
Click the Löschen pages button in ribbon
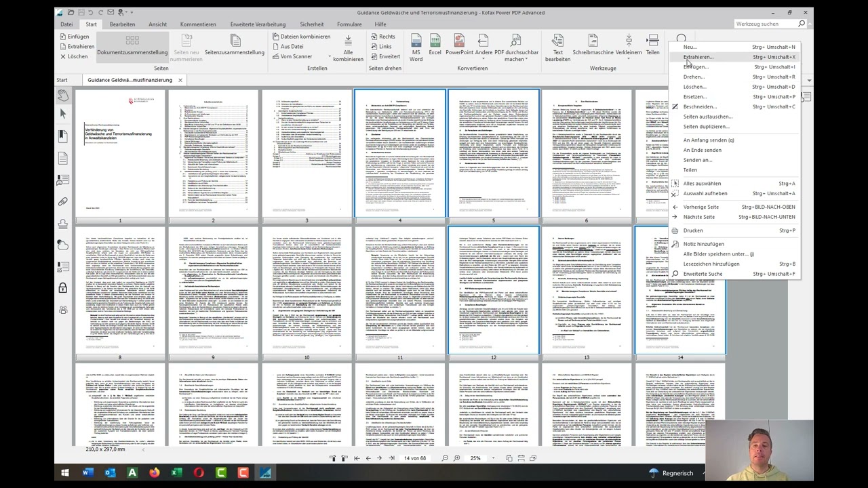73,56
